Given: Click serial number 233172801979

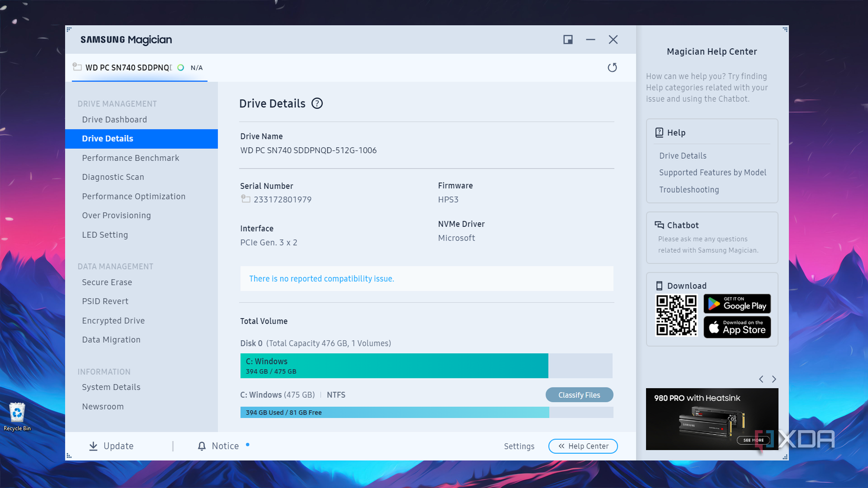Looking at the screenshot, I should pyautogui.click(x=282, y=200).
